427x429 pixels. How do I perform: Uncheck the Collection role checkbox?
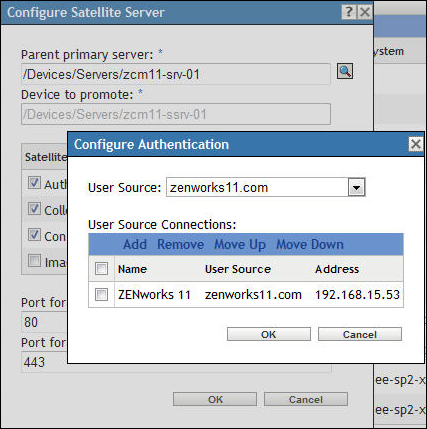pyautogui.click(x=34, y=209)
